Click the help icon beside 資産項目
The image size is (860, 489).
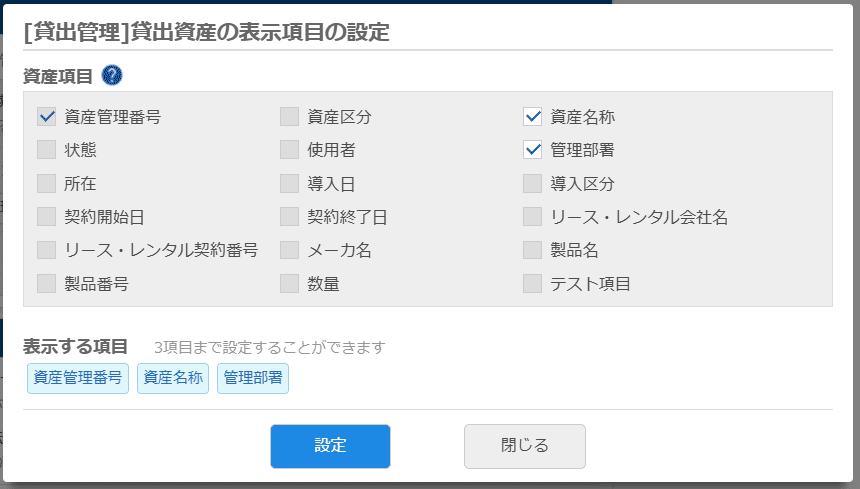coord(112,75)
